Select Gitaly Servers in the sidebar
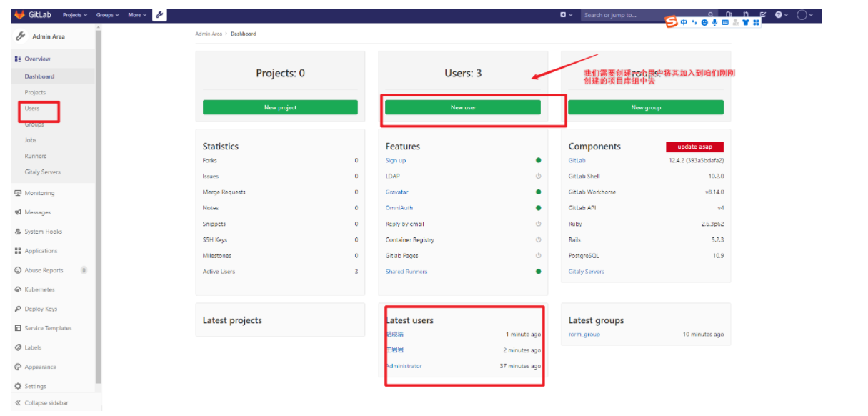Image resolution: width=868 pixels, height=416 pixels. pyautogui.click(x=42, y=172)
